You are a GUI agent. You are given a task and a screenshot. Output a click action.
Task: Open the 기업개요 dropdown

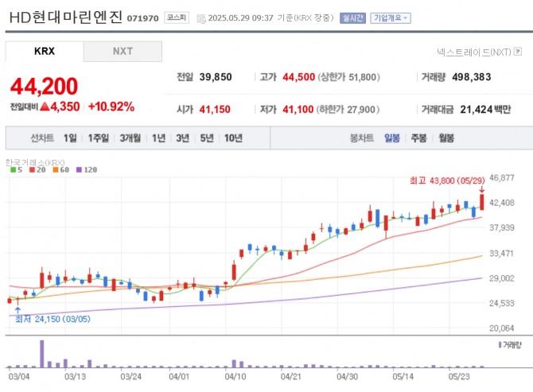click(x=391, y=17)
